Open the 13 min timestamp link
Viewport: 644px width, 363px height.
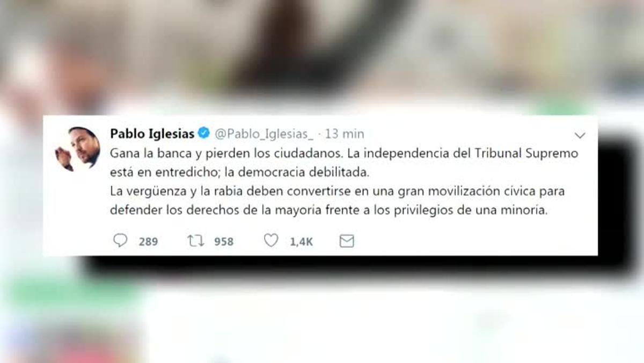(x=345, y=134)
